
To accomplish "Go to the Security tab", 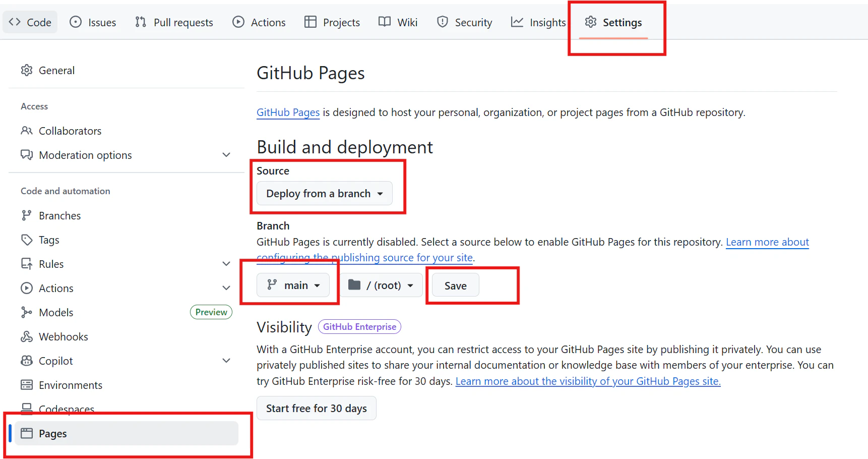I will click(464, 22).
